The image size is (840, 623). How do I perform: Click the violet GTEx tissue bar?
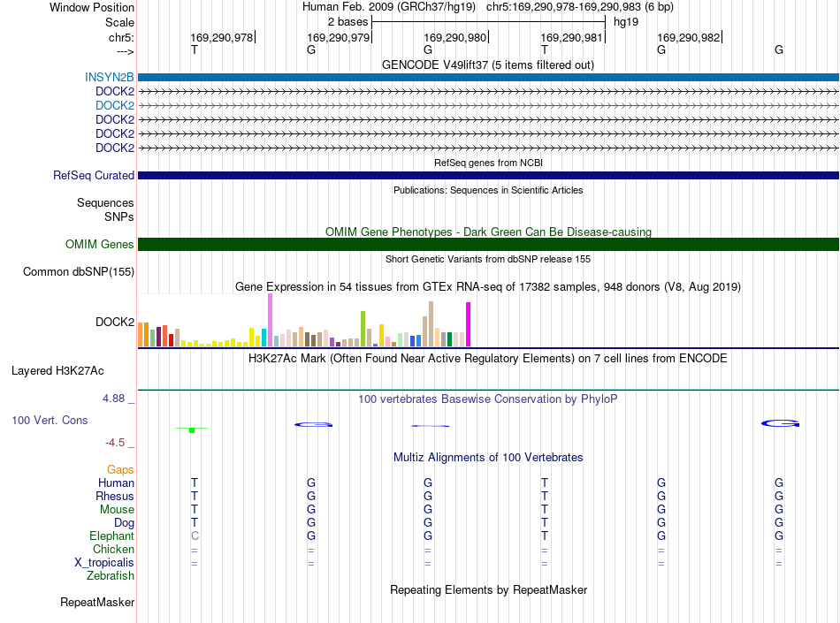click(270, 320)
